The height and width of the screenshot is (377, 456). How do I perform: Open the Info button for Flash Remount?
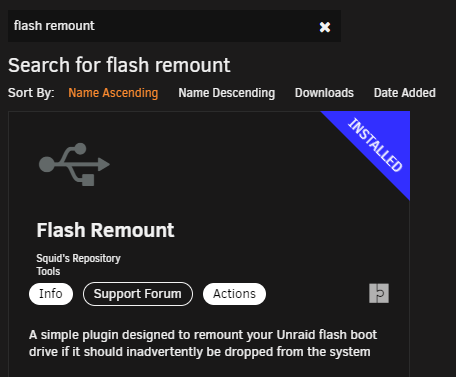point(51,294)
